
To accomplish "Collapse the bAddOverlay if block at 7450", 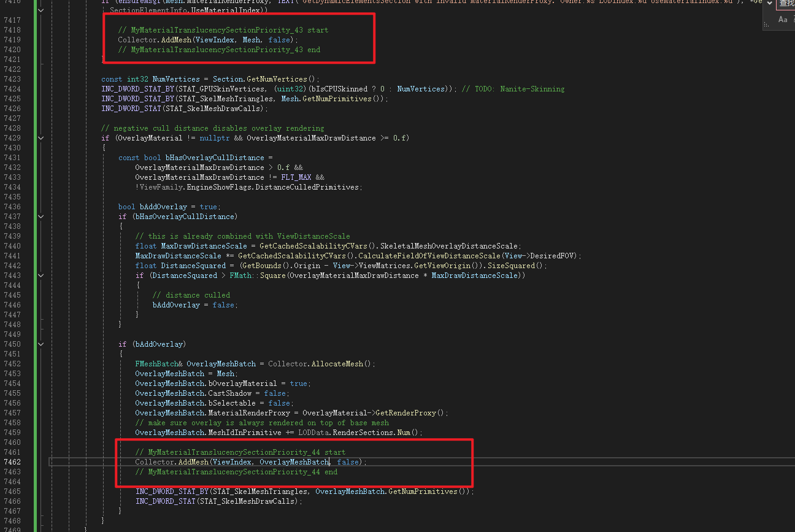I will [x=41, y=344].
